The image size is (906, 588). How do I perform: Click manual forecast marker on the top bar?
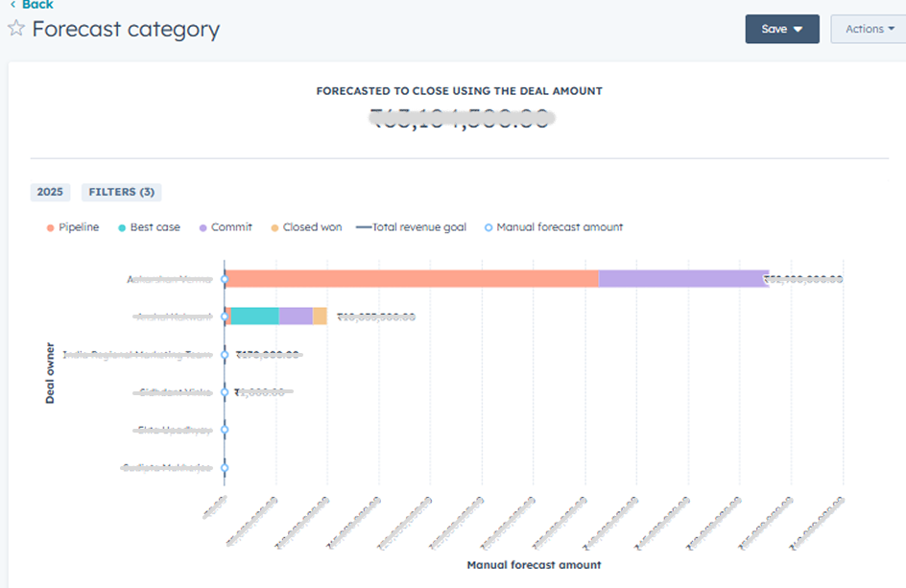(225, 279)
